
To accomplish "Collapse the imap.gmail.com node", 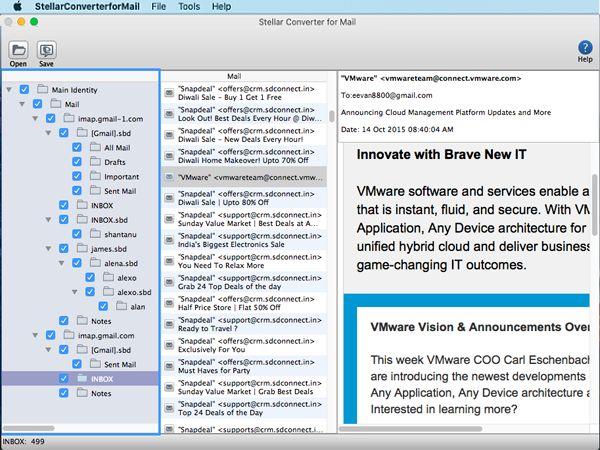I will 35,336.
